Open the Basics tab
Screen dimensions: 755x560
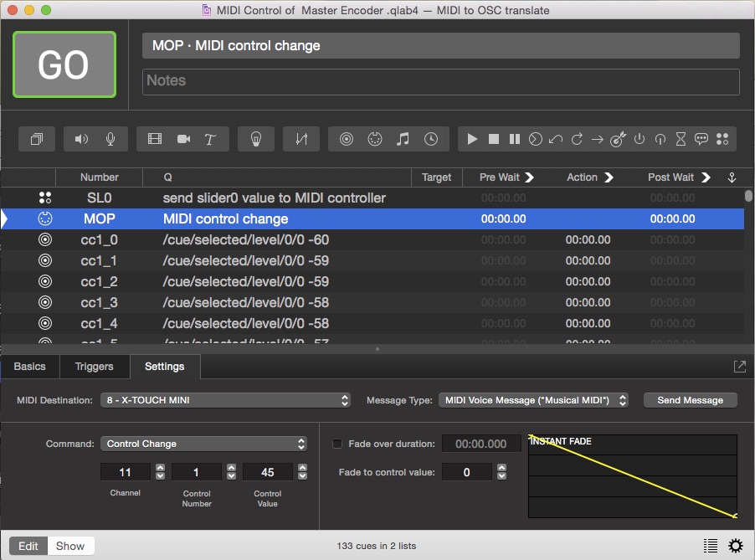tap(30, 367)
